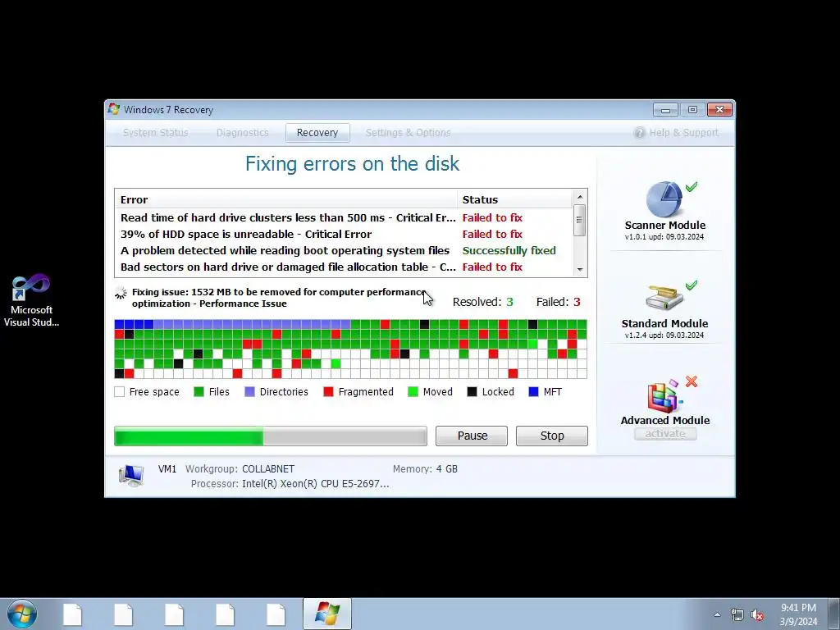Viewport: 840px width, 630px height.
Task: Click the Processor Intel Xeon text
Action: tap(290, 484)
